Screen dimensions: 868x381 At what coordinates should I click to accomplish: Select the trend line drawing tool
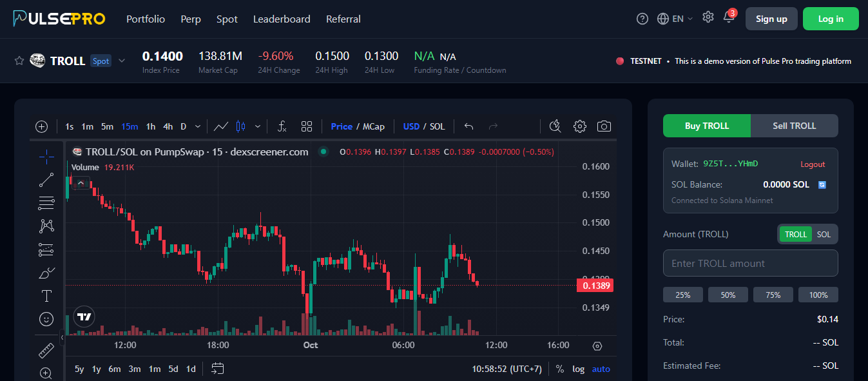46,179
